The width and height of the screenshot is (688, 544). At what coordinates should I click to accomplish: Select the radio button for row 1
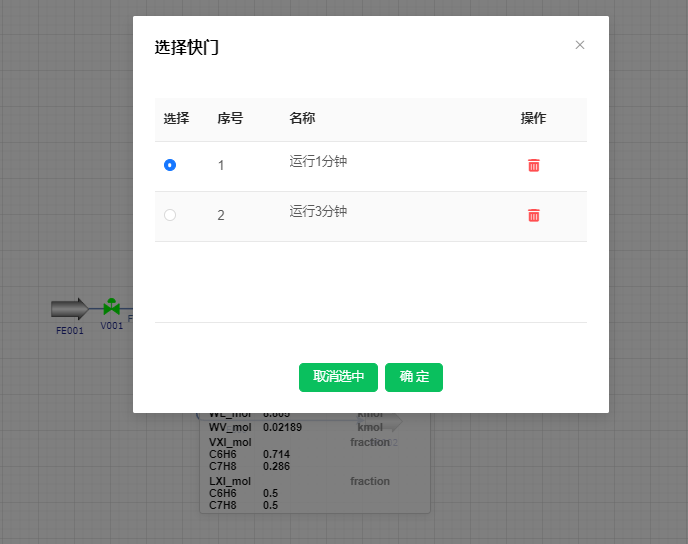tap(170, 165)
